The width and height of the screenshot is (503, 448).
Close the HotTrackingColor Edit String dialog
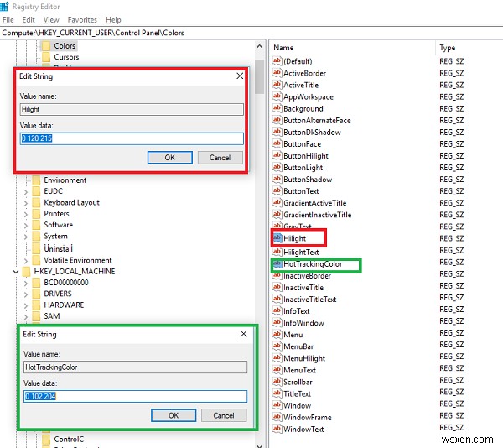pos(243,334)
